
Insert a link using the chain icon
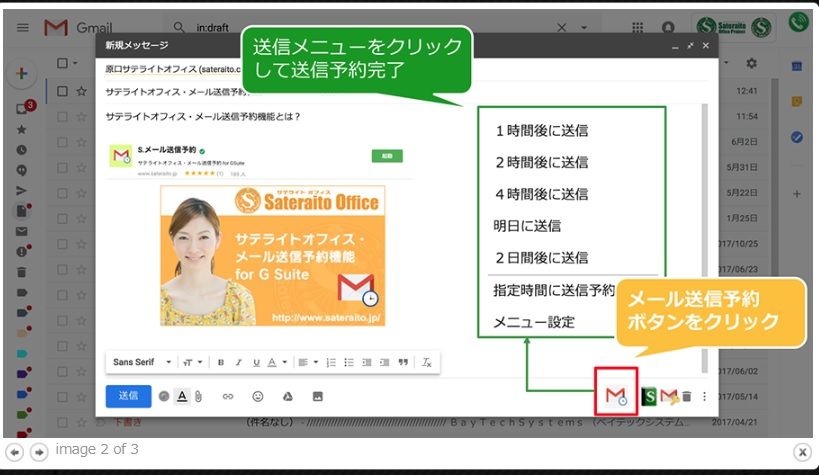coord(228,397)
